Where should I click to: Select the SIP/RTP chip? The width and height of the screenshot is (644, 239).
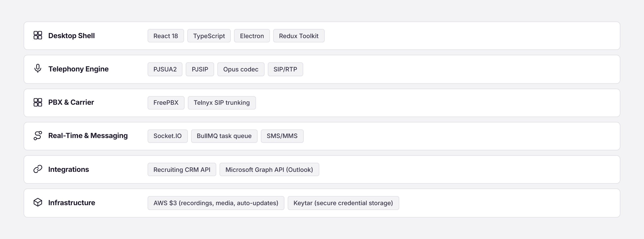(286, 69)
